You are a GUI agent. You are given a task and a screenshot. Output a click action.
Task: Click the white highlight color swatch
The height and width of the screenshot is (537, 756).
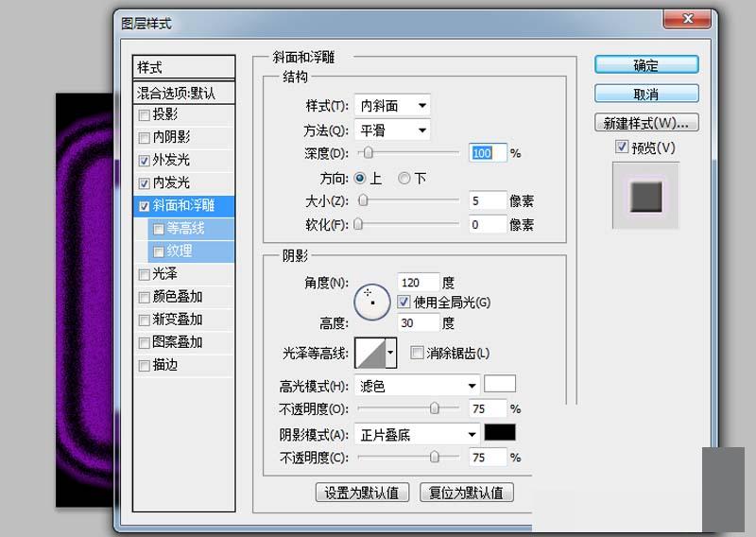click(x=500, y=385)
